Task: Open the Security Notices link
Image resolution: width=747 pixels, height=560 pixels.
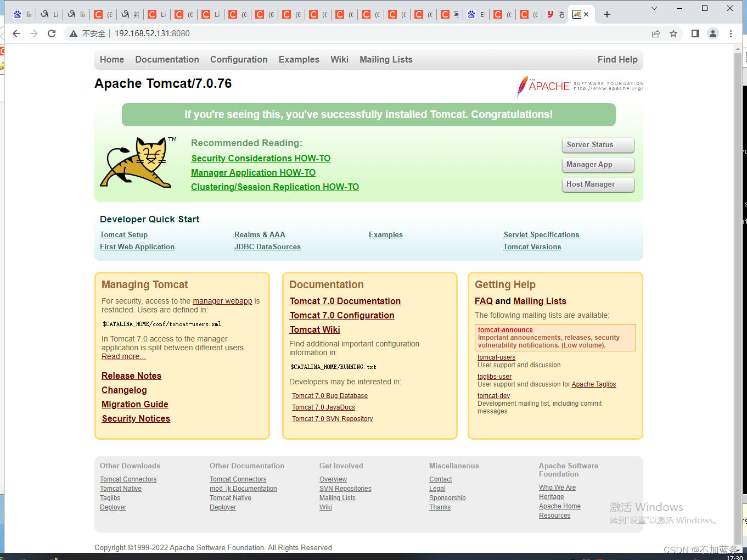Action: point(136,418)
